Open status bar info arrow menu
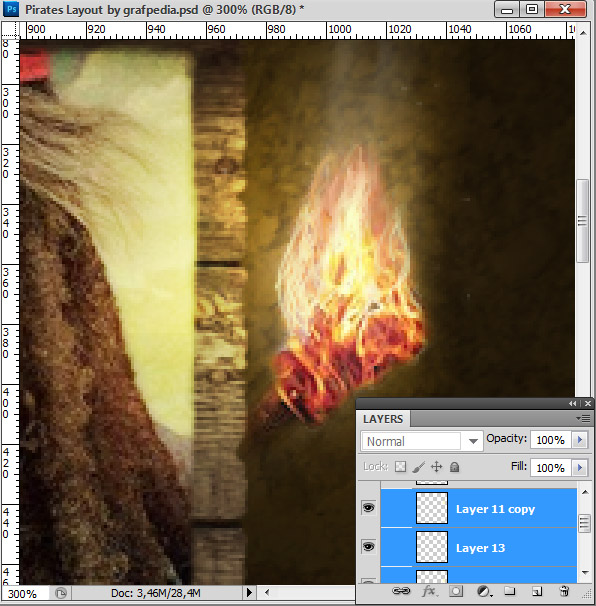Viewport: 596px width, 606px height. point(249,592)
